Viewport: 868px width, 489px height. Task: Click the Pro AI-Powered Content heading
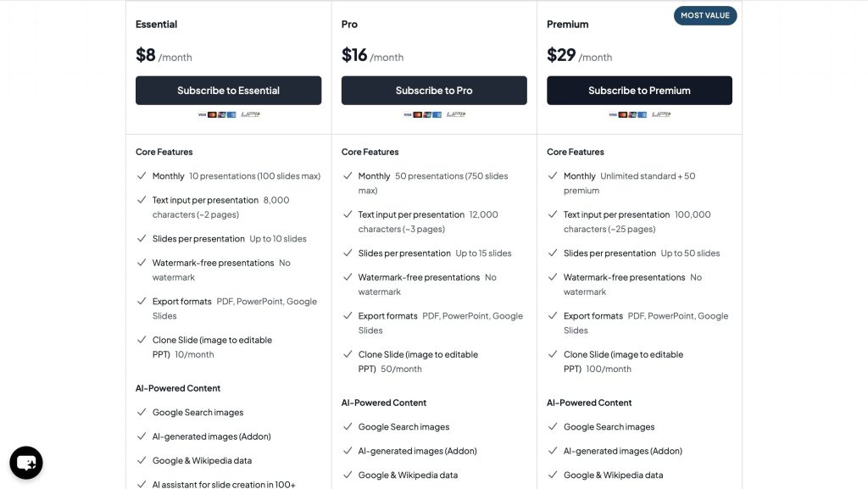(384, 403)
